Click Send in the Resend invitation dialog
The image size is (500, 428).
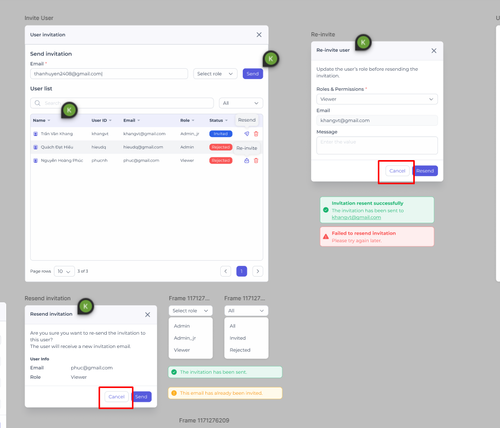pos(141,397)
